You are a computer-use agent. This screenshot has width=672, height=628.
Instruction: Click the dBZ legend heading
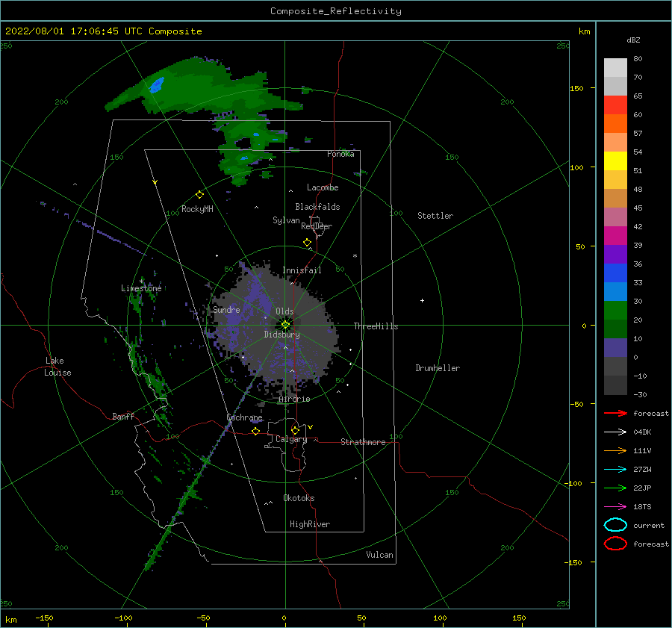pos(633,40)
